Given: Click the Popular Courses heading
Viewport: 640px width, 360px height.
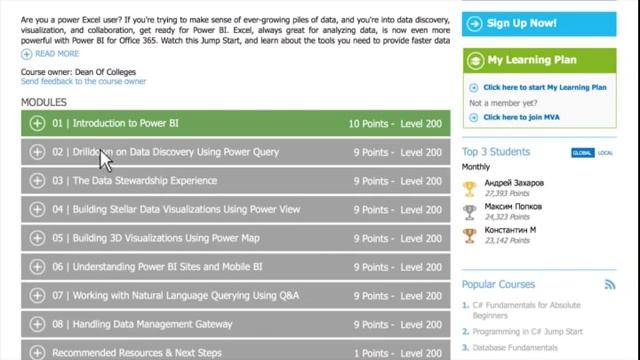Looking at the screenshot, I should pyautogui.click(x=498, y=284).
